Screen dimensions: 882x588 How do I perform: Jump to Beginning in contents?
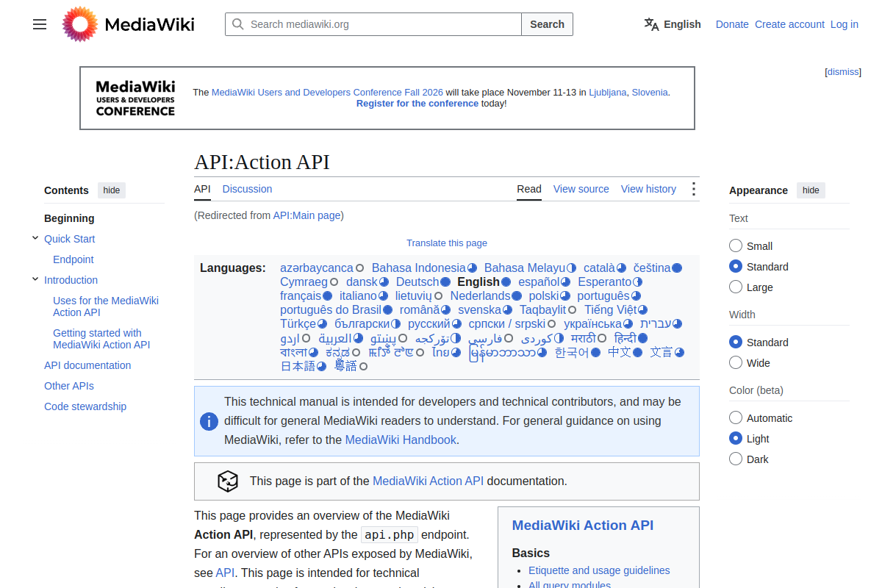pos(69,218)
